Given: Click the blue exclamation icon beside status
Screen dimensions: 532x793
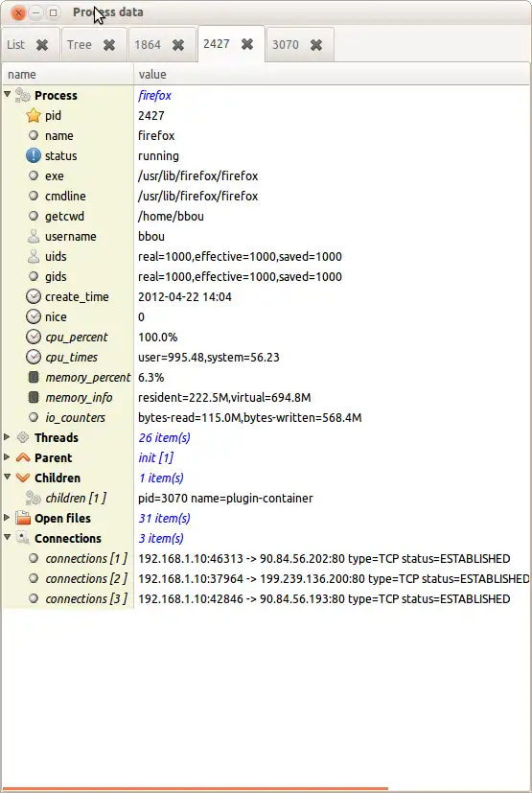Looking at the screenshot, I should (x=34, y=155).
